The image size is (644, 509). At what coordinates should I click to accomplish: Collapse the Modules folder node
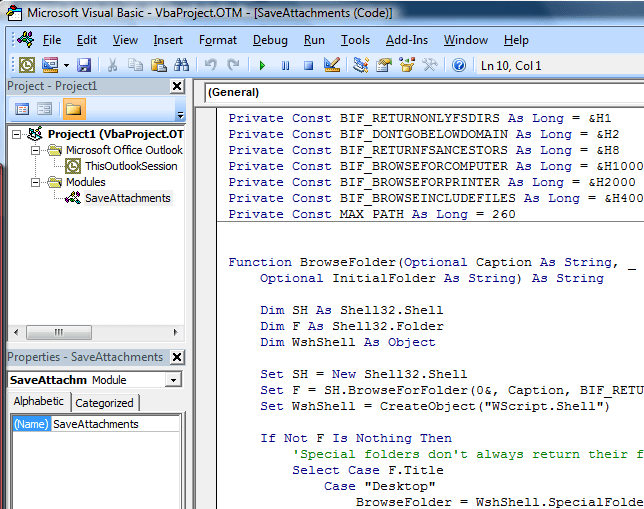pyautogui.click(x=36, y=182)
